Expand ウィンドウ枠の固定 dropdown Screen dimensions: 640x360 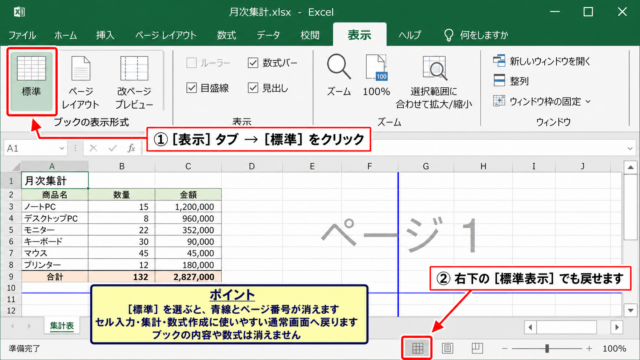click(x=588, y=101)
